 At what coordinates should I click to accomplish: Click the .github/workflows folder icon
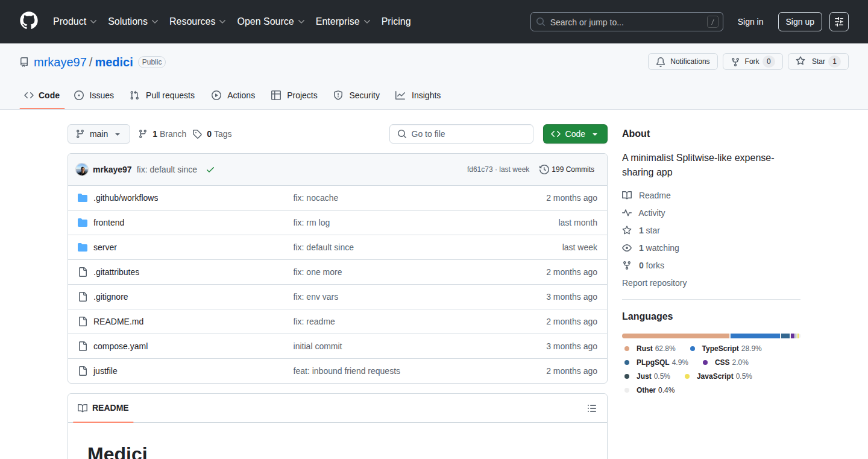(x=83, y=198)
